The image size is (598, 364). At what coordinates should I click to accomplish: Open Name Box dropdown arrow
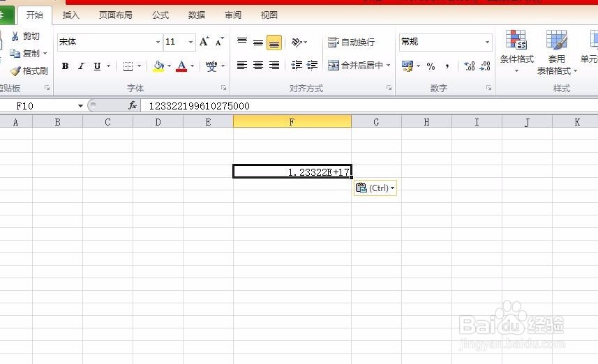tap(80, 106)
